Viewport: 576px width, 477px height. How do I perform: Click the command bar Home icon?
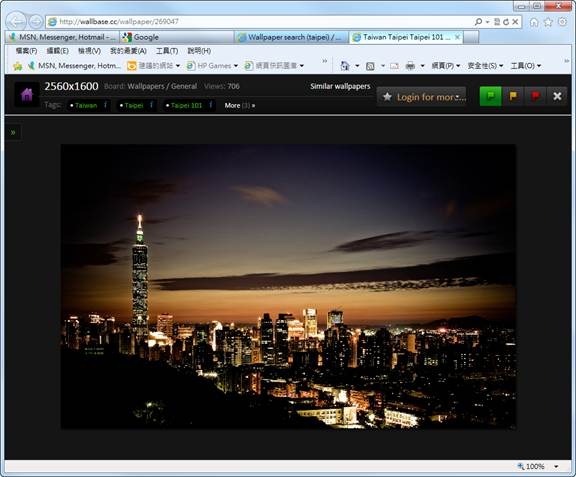[x=345, y=66]
